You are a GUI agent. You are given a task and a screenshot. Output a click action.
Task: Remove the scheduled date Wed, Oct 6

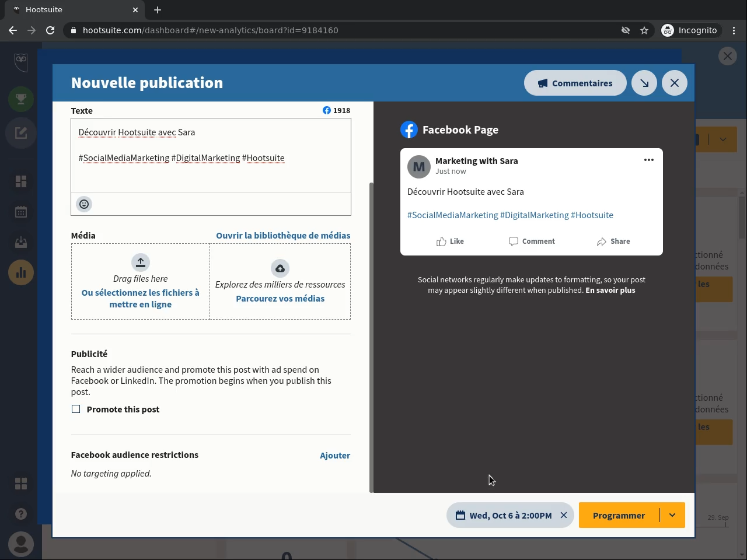564,515
